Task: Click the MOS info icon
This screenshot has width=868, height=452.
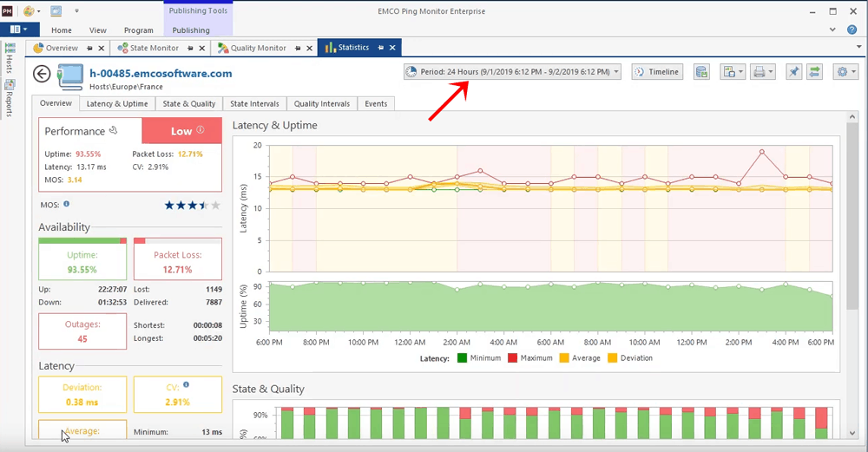Action: (67, 204)
